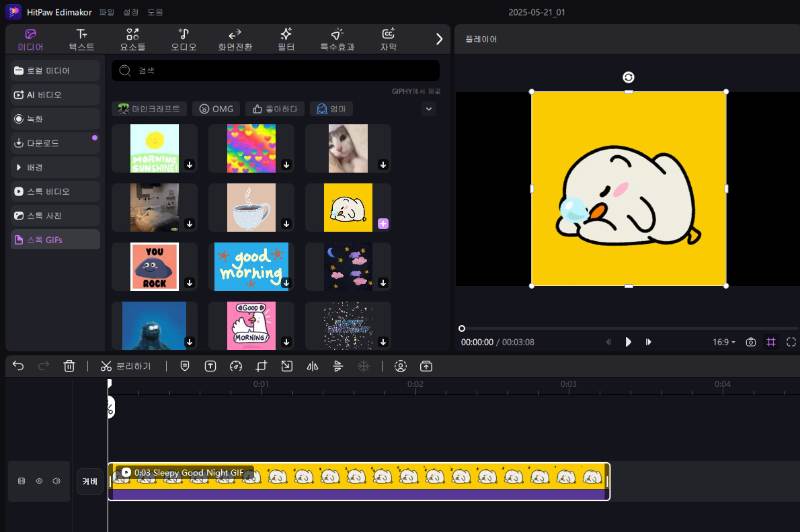
Task: Click the Split scissors button
Action: 126,366
